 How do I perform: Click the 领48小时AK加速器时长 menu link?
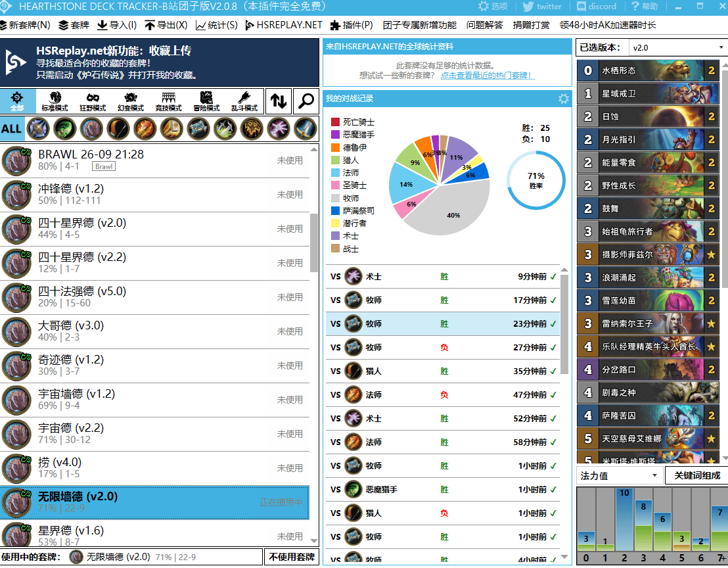607,25
